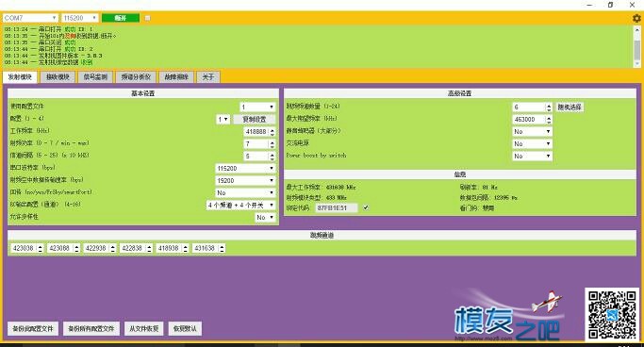
Task: Click the green disconnect button
Action: click(x=121, y=18)
